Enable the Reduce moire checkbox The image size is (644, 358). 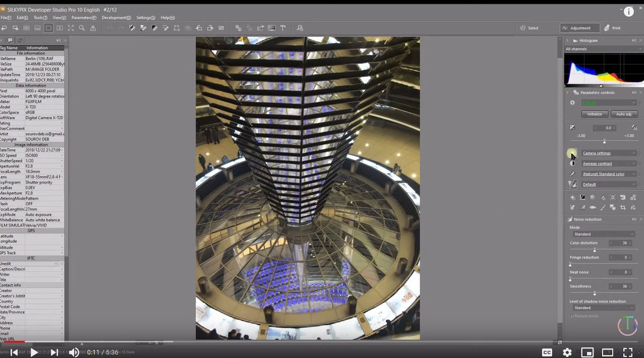[572, 316]
